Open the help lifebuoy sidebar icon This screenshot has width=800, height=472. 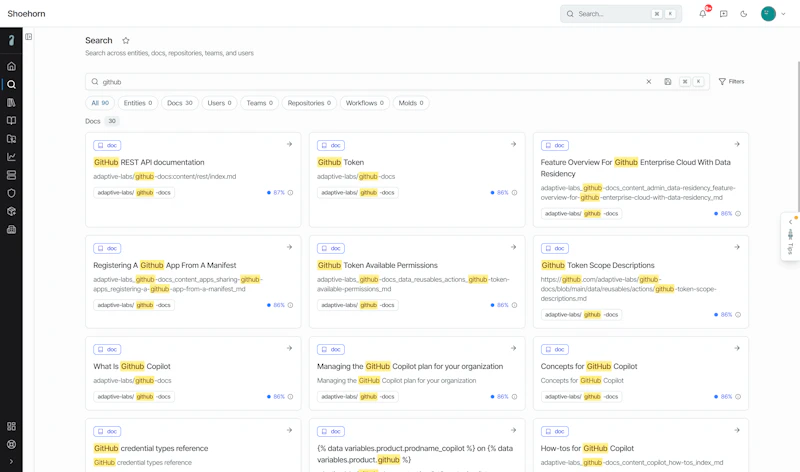pyautogui.click(x=11, y=444)
